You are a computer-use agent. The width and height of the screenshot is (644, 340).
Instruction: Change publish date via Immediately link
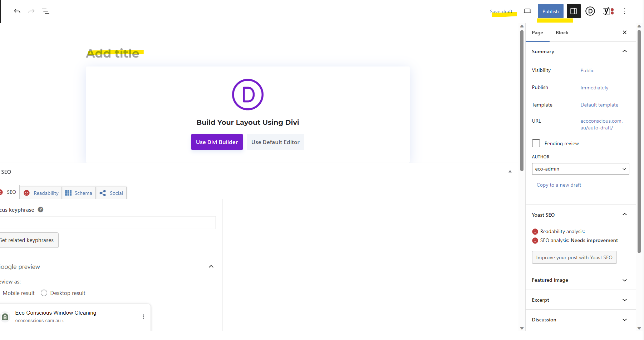(594, 88)
